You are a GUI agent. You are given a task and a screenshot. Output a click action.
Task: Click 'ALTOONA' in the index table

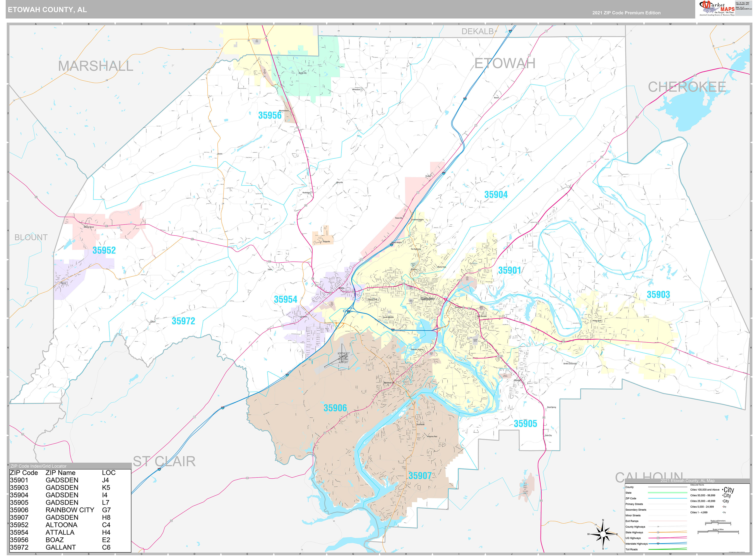point(62,525)
